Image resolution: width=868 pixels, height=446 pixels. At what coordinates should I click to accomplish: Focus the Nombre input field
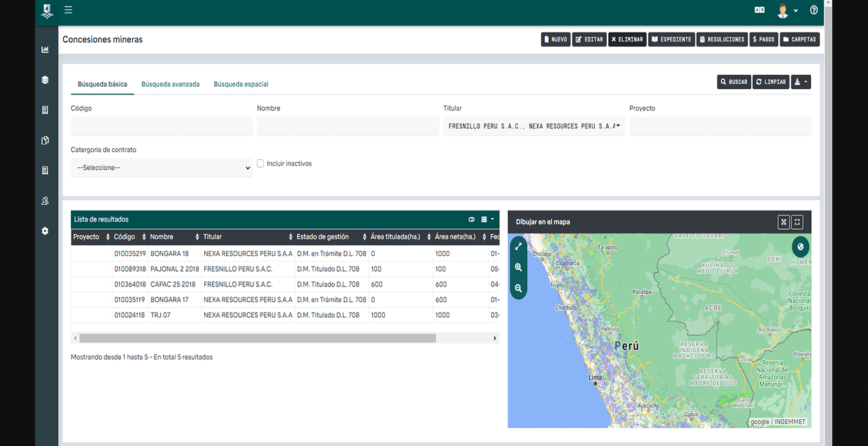[x=348, y=126]
